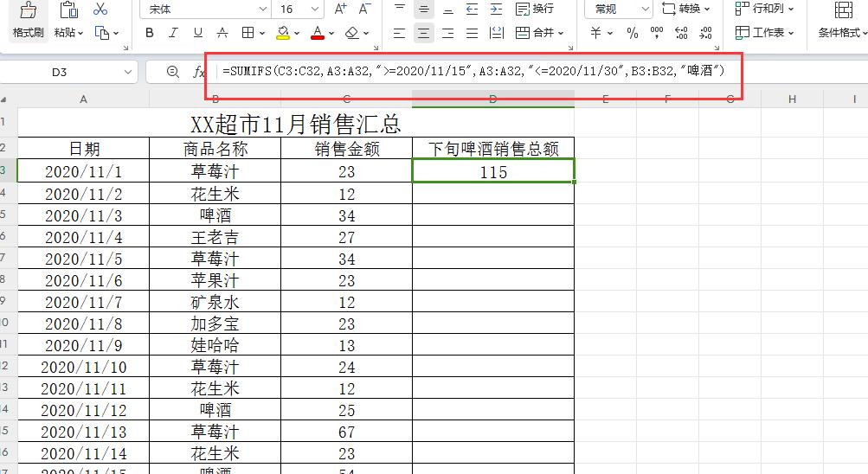
Task: Open the 工作表 worksheet menu
Action: click(x=764, y=33)
